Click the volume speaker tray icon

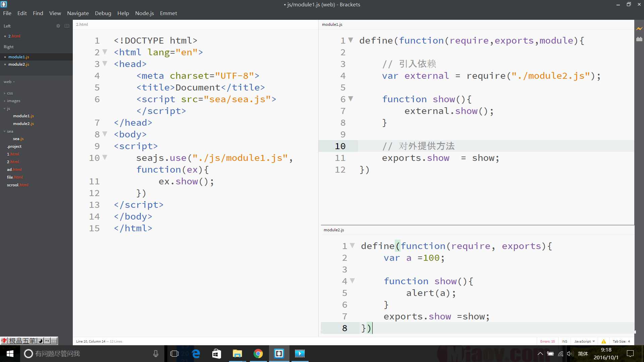570,354
